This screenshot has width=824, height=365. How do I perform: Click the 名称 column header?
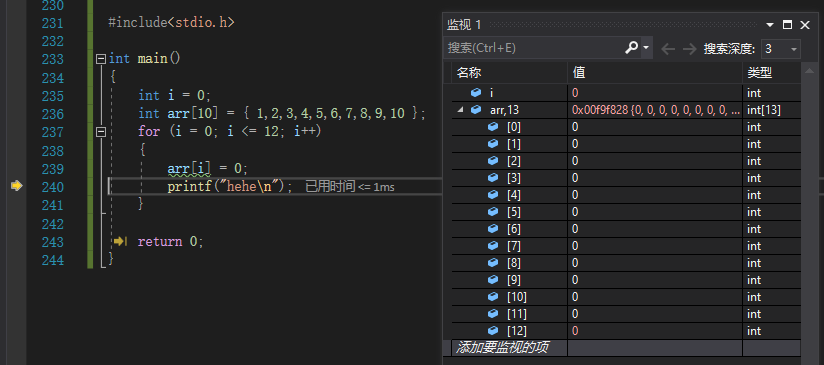point(509,73)
